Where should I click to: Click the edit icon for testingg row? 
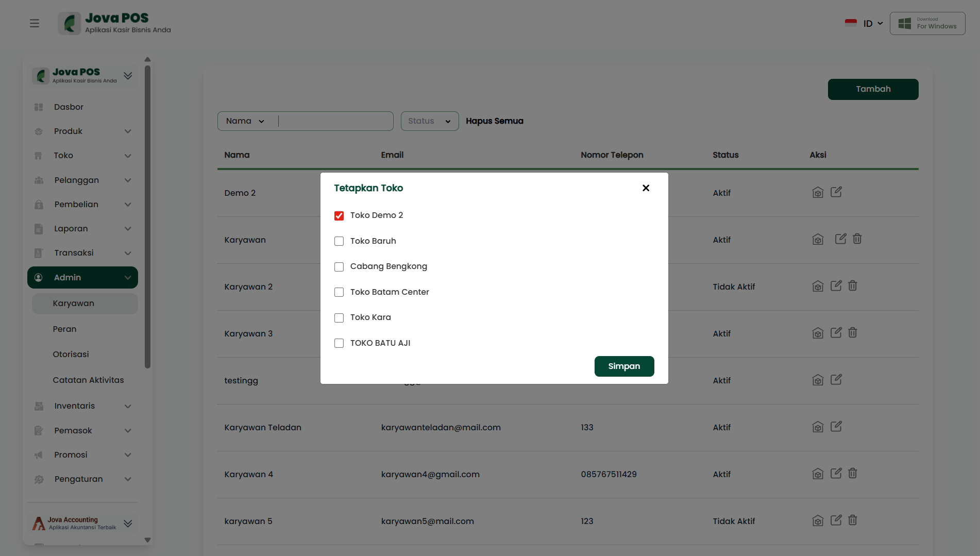click(836, 380)
